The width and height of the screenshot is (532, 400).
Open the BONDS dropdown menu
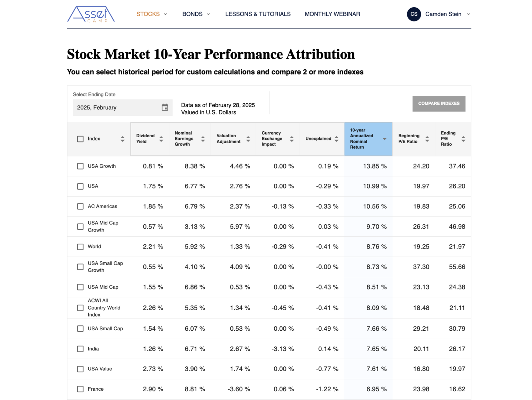(x=196, y=14)
